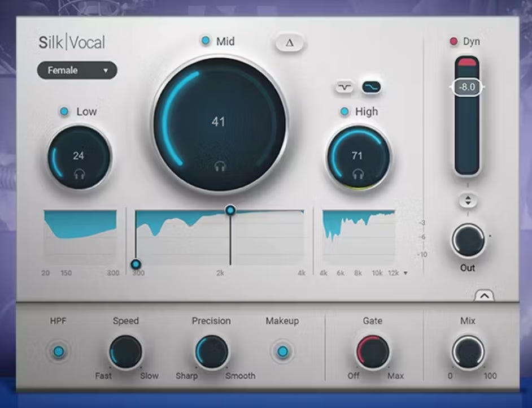Viewport: 532px width, 408px height.
Task: Click the "Gate" label
Action: click(x=373, y=321)
